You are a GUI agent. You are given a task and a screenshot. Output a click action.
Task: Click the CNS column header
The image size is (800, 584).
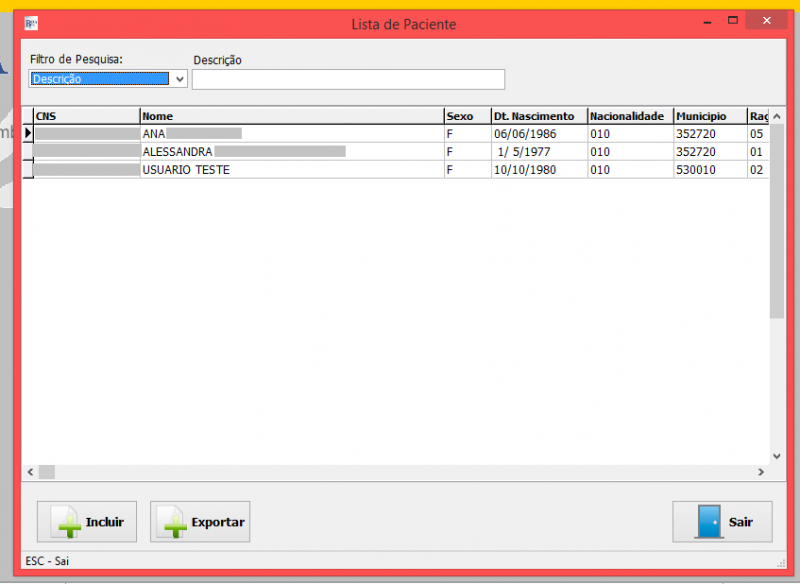click(86, 116)
